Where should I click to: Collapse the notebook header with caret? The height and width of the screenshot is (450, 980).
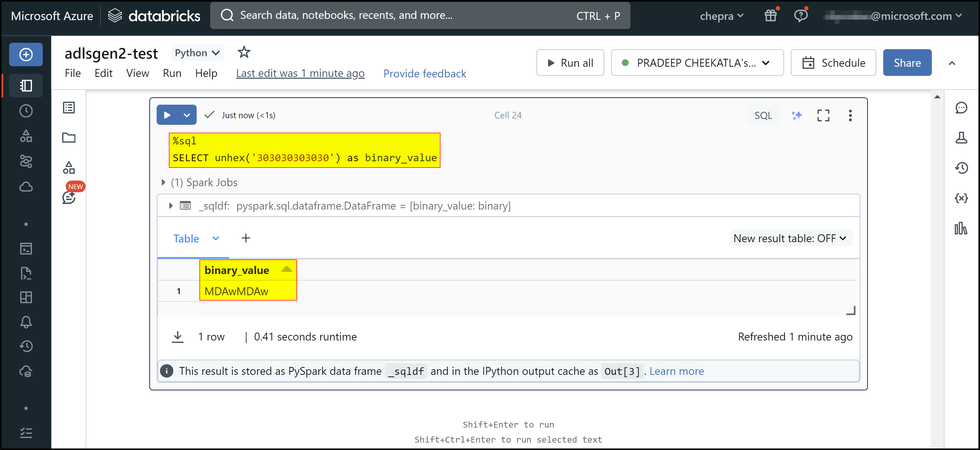[x=952, y=63]
